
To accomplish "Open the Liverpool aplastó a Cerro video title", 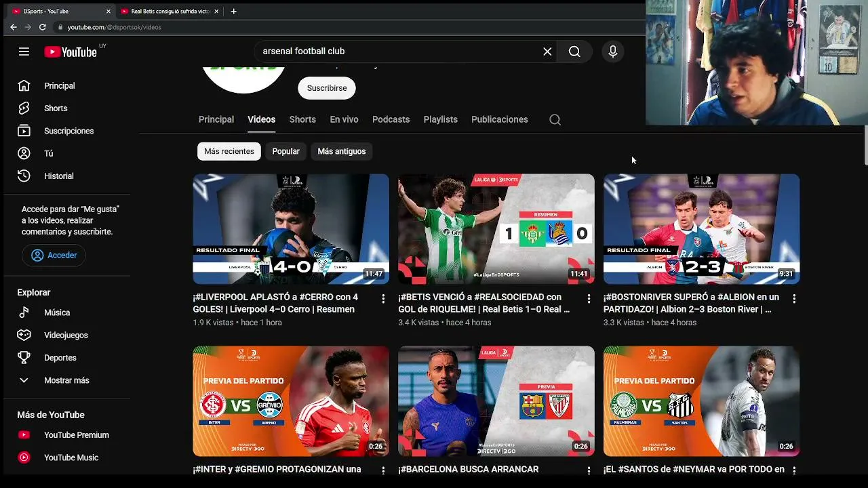I will (x=275, y=303).
